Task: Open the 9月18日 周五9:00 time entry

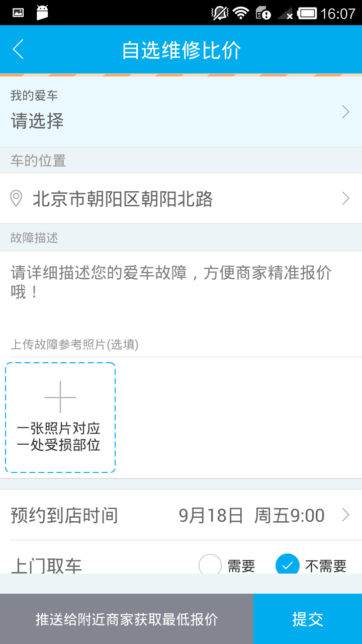Action: (x=251, y=515)
